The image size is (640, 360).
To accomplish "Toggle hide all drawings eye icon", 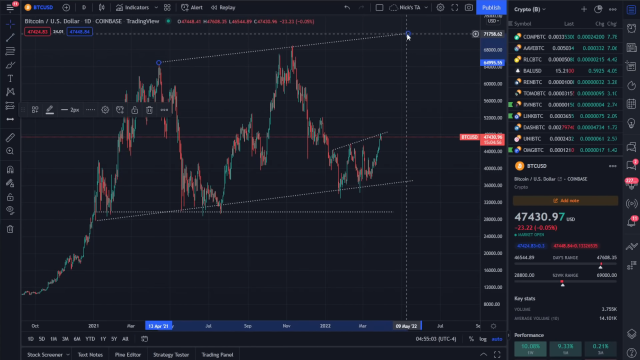I will [x=10, y=210].
